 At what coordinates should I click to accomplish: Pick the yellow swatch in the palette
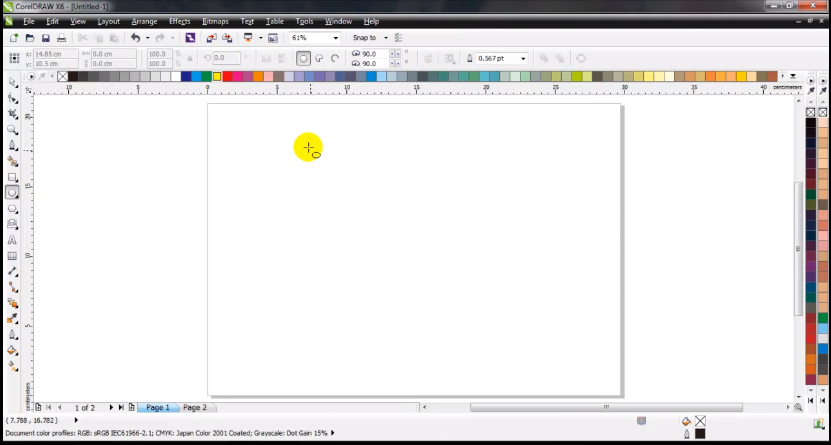pyautogui.click(x=217, y=77)
